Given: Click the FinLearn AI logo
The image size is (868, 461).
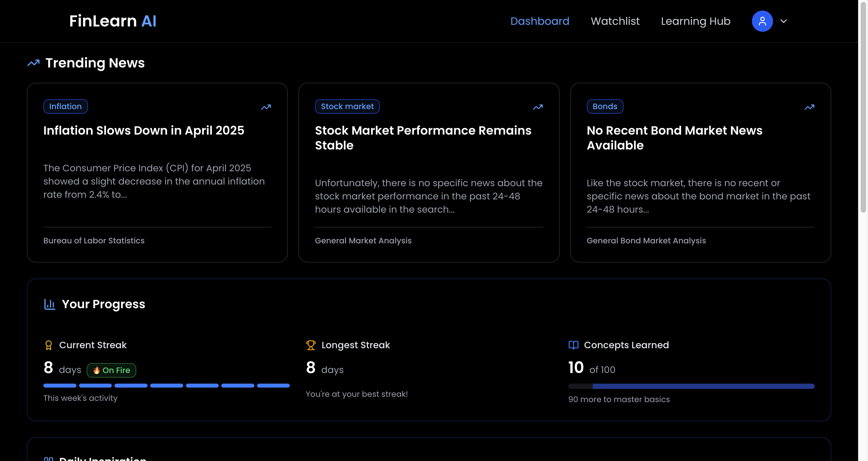Looking at the screenshot, I should tap(112, 21).
